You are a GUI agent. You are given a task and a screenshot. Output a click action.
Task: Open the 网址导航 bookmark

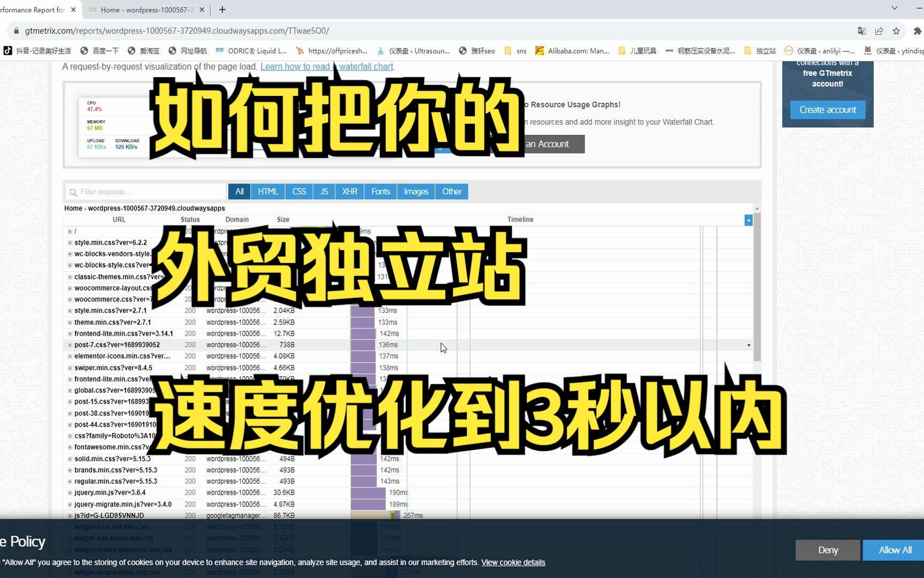point(188,51)
